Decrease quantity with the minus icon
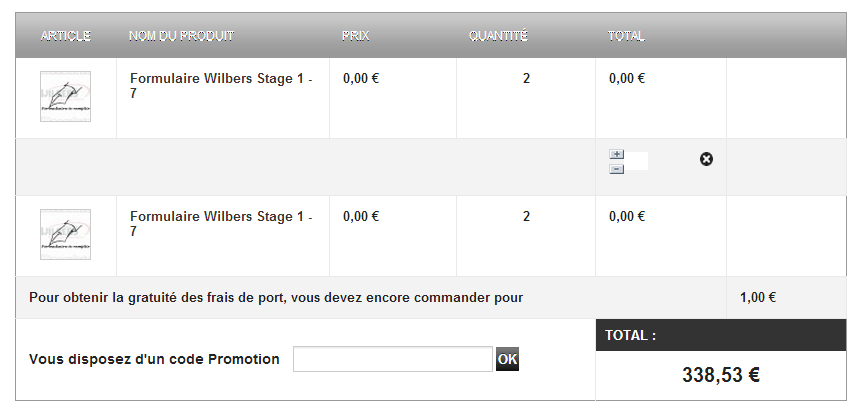 [617, 169]
